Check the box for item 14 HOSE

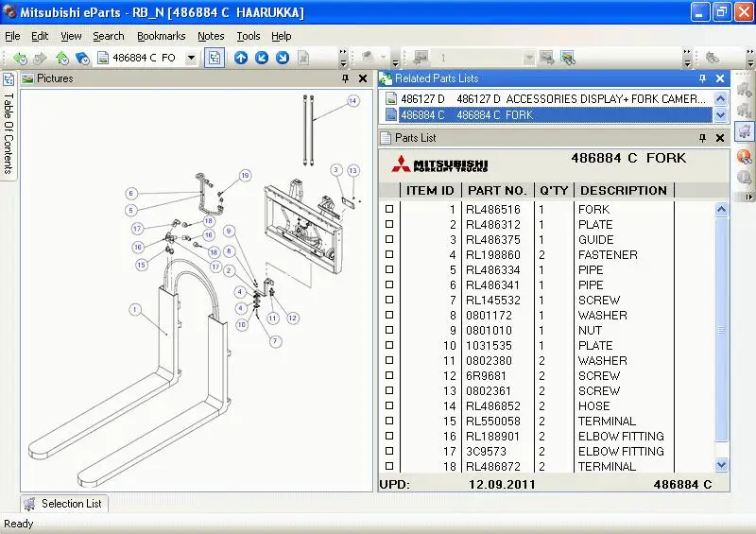(x=389, y=405)
